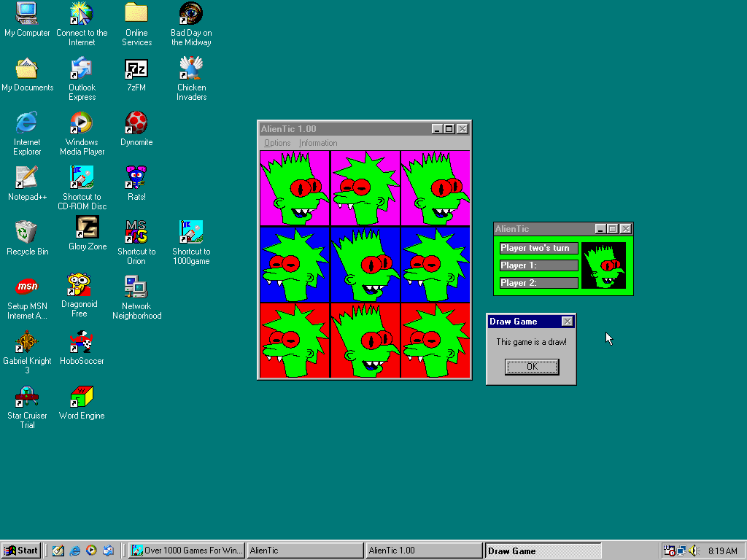Close the Draw Game dialog with X
The image size is (747, 560).
tap(568, 322)
